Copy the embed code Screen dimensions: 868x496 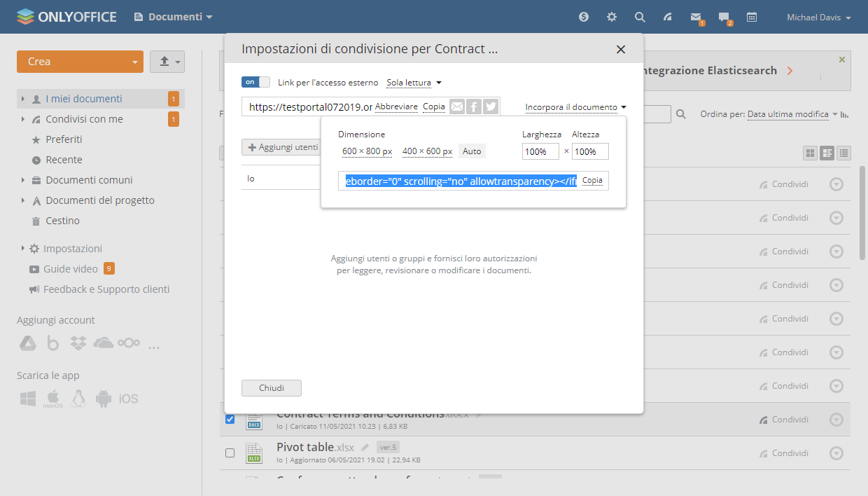pyautogui.click(x=592, y=181)
